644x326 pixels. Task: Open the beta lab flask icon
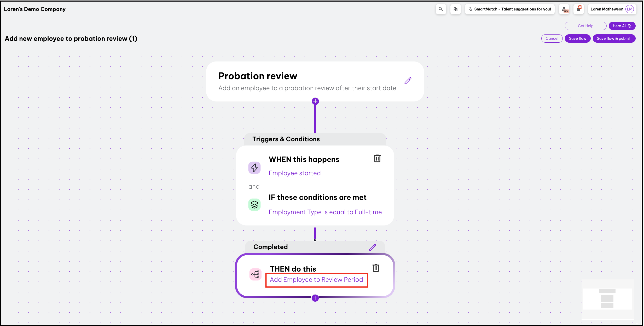click(x=565, y=9)
